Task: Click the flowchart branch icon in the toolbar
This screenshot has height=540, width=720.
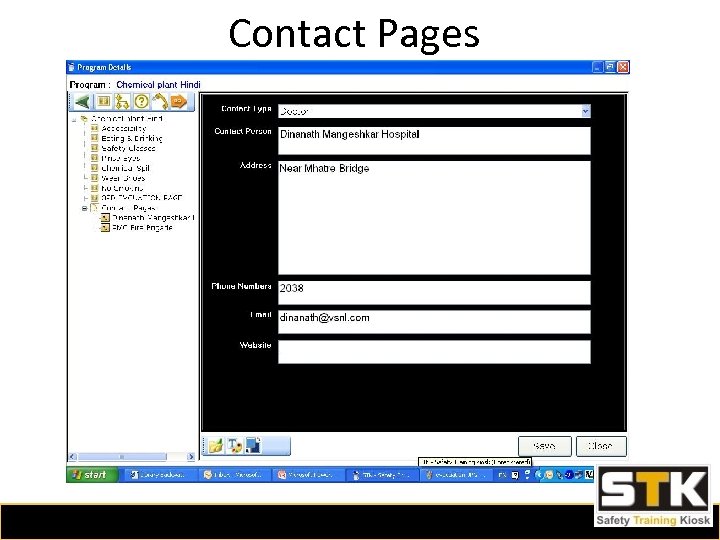Action: tap(122, 101)
